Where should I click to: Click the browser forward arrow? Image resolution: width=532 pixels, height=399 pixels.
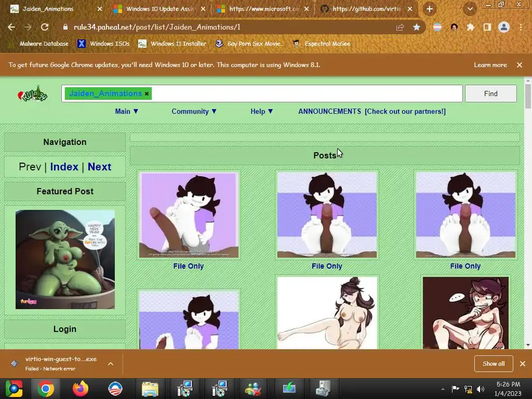click(x=28, y=27)
